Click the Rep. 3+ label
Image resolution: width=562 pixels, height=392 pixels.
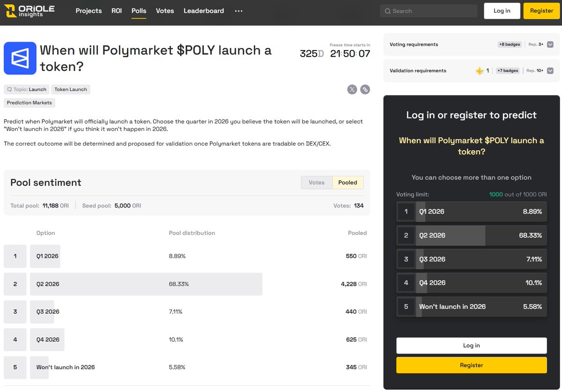click(x=536, y=44)
